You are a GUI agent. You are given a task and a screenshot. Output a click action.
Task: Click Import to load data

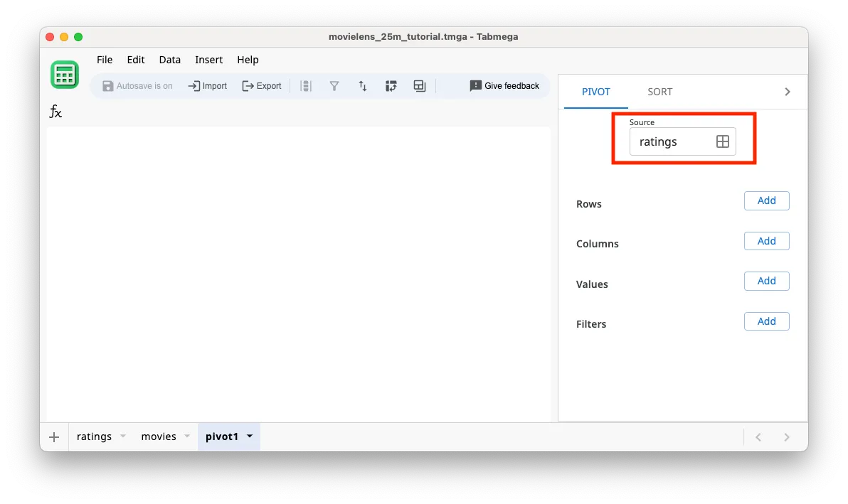click(207, 85)
